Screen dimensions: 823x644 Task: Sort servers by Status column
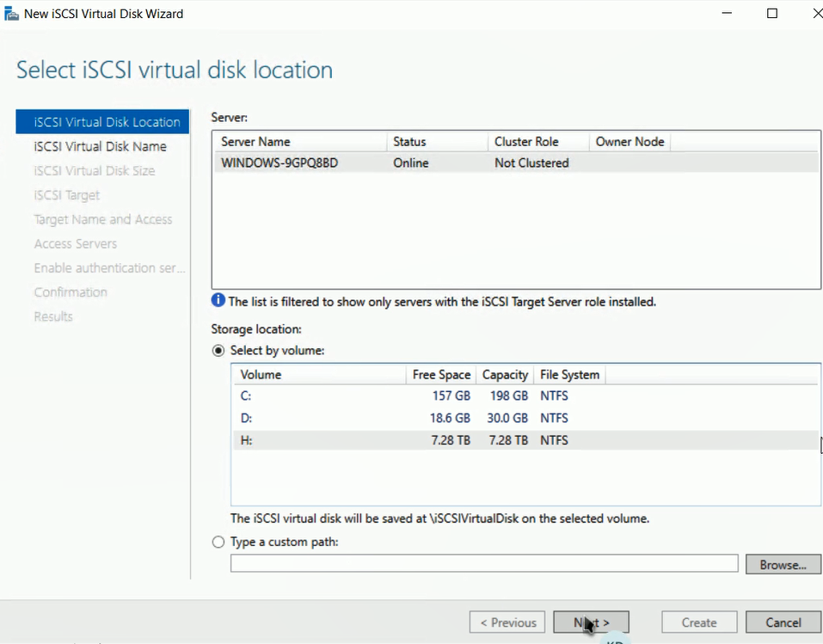[409, 142]
